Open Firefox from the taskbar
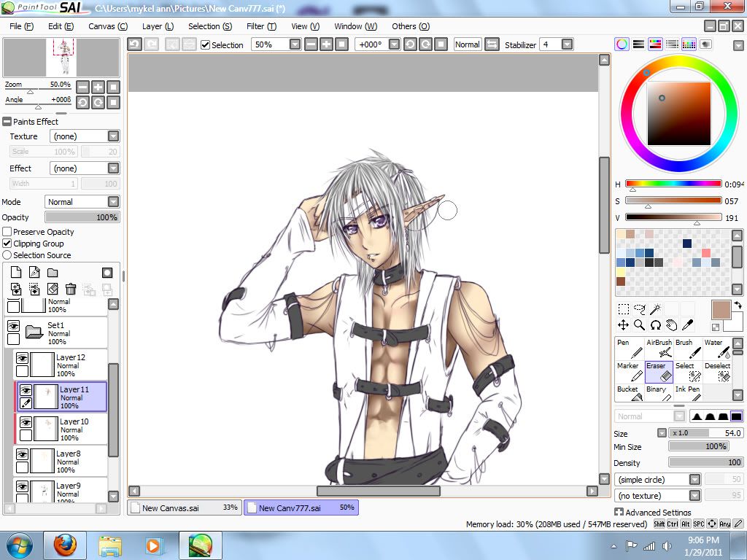 tap(65, 545)
